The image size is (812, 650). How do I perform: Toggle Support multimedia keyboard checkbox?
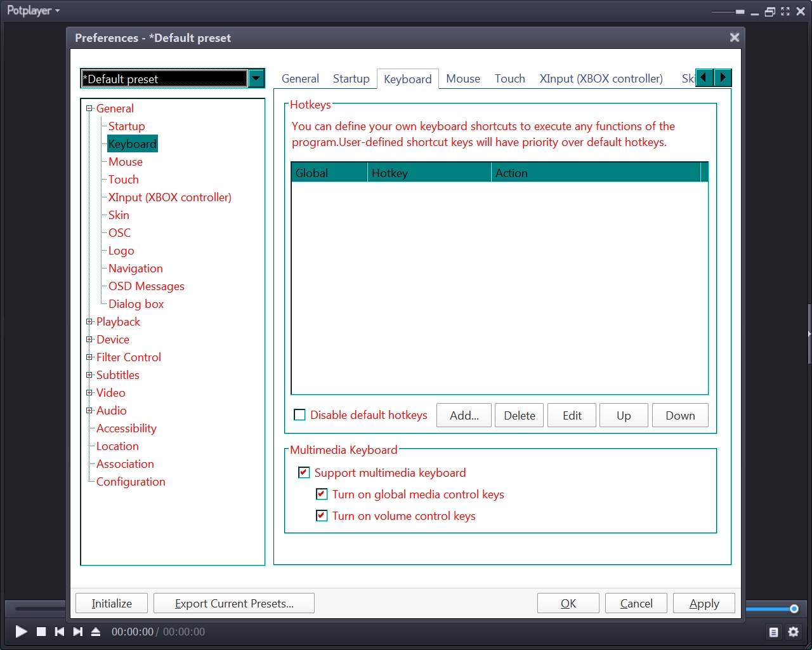coord(304,472)
